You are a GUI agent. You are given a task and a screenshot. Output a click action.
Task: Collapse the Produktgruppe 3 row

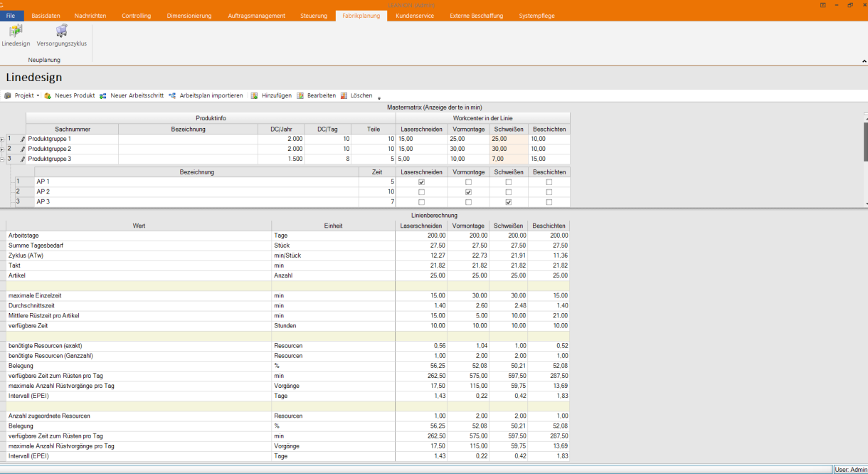pyautogui.click(x=2, y=159)
